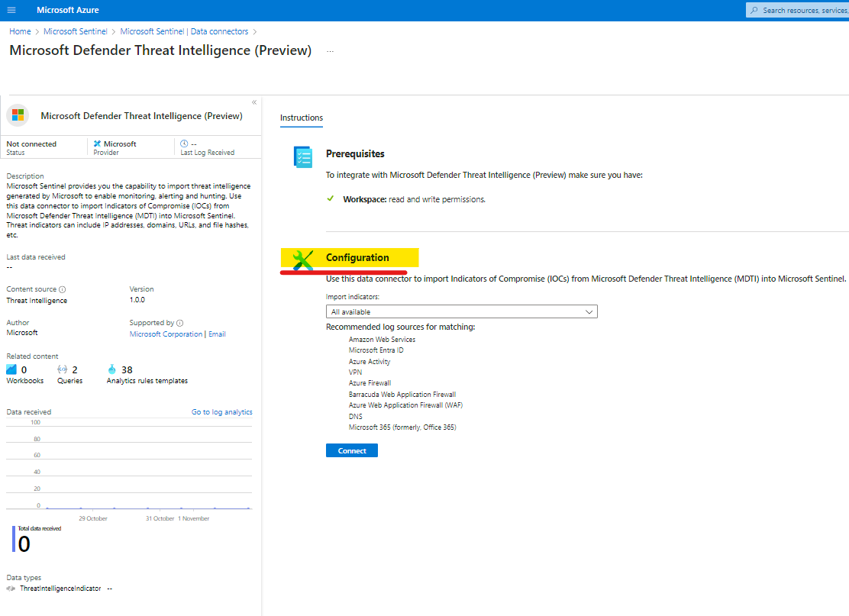
Task: Open the Microsoft Sentinel breadcrumb
Action: (x=76, y=31)
